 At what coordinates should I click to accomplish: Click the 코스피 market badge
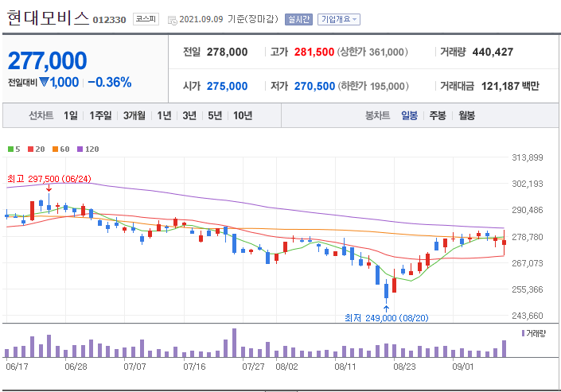pos(146,19)
